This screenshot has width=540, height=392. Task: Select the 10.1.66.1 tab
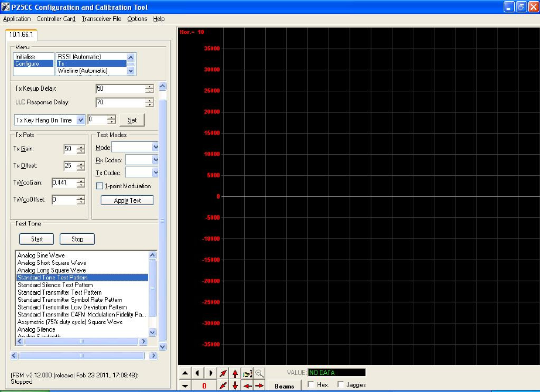click(21, 35)
